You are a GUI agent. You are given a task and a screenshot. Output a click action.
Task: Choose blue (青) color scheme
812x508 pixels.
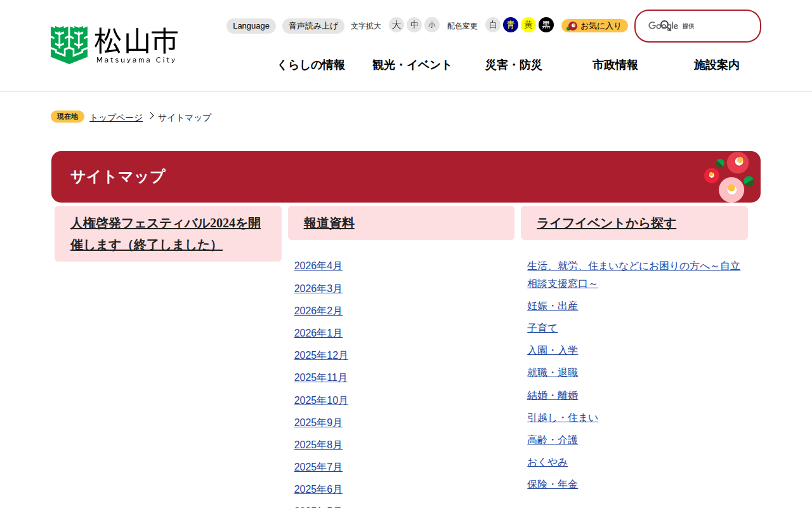(511, 25)
